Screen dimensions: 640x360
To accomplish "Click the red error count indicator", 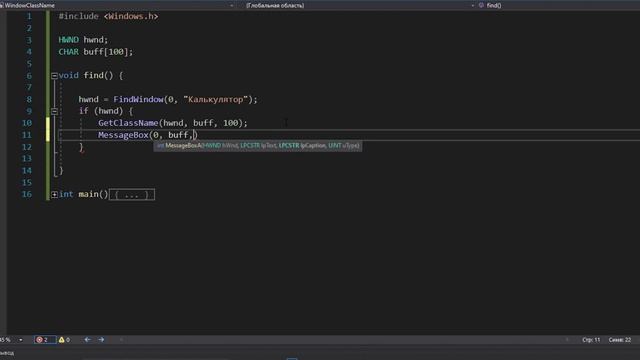I will (x=45, y=340).
